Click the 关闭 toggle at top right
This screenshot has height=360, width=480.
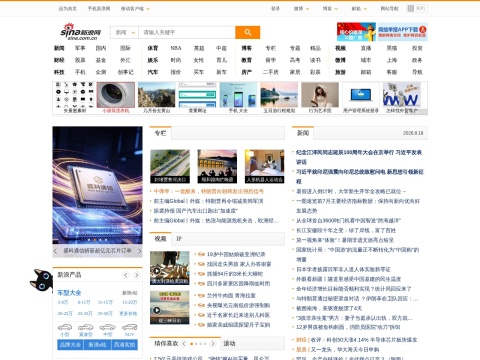[x=417, y=8]
